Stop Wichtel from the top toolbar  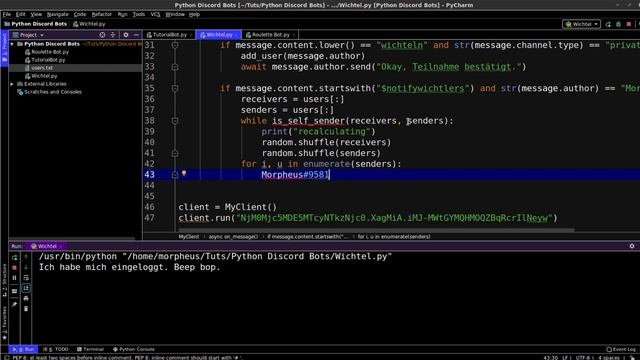[x=629, y=24]
